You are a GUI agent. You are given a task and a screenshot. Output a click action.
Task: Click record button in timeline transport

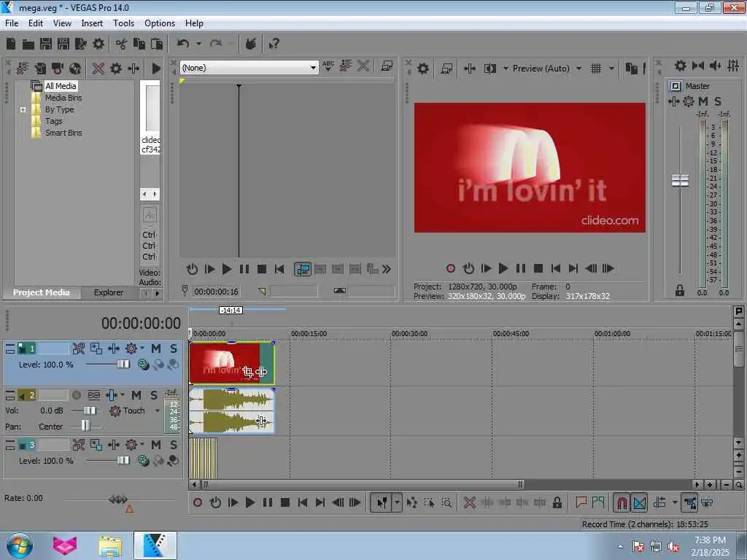point(198,502)
